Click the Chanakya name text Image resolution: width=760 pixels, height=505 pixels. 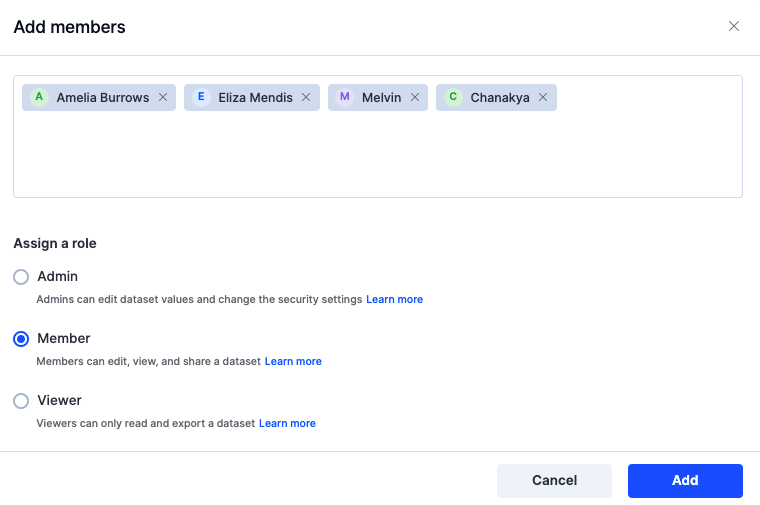coord(500,97)
